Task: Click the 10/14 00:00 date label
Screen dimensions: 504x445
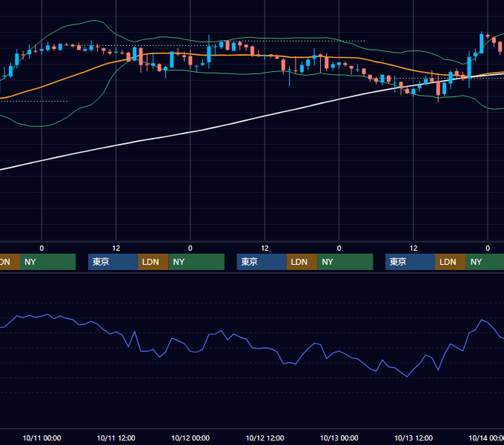Action: pos(486,438)
